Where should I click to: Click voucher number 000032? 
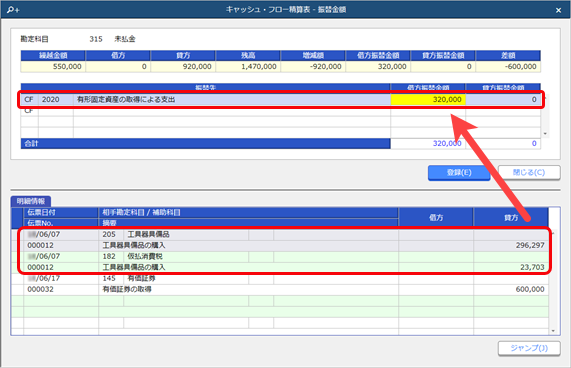click(40, 289)
